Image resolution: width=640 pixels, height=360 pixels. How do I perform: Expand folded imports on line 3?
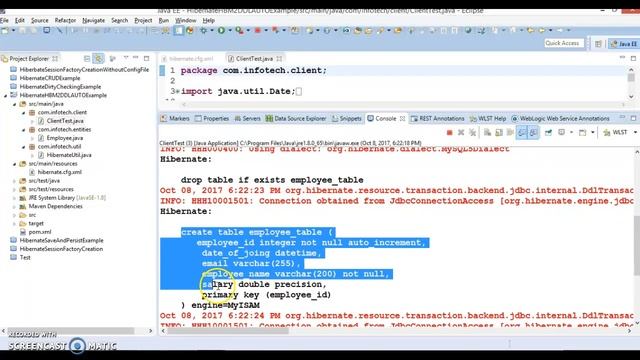(178, 91)
